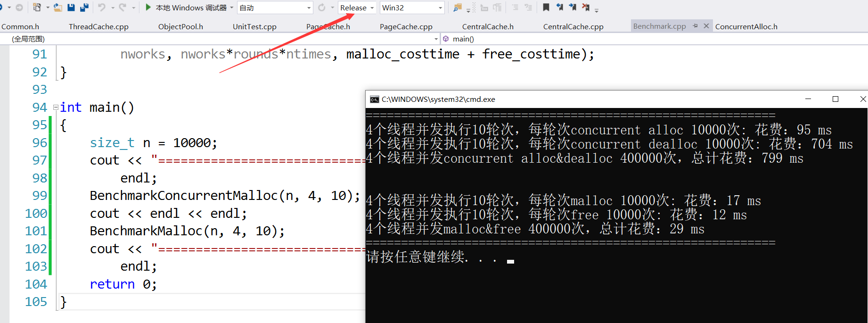The image size is (868, 323).
Task: Switch to the CentralCache.h tab
Action: click(488, 26)
